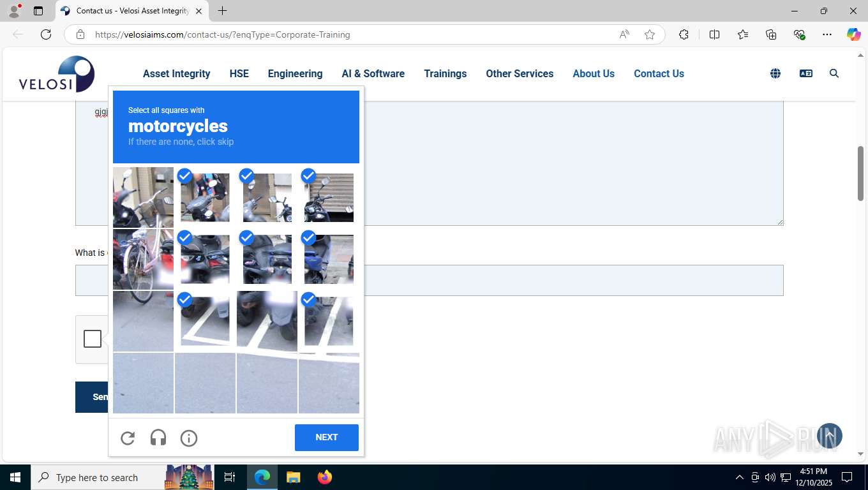
Task: Open Favorites list
Action: (743, 34)
